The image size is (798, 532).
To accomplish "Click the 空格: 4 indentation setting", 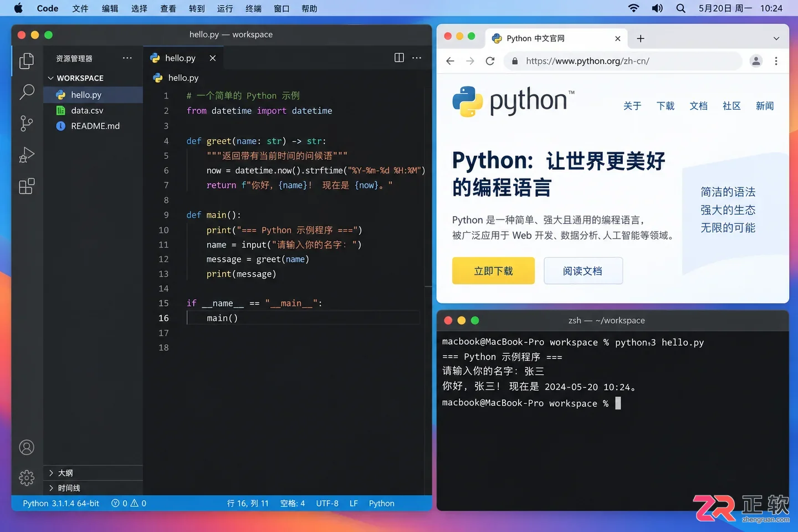I will pyautogui.click(x=293, y=503).
